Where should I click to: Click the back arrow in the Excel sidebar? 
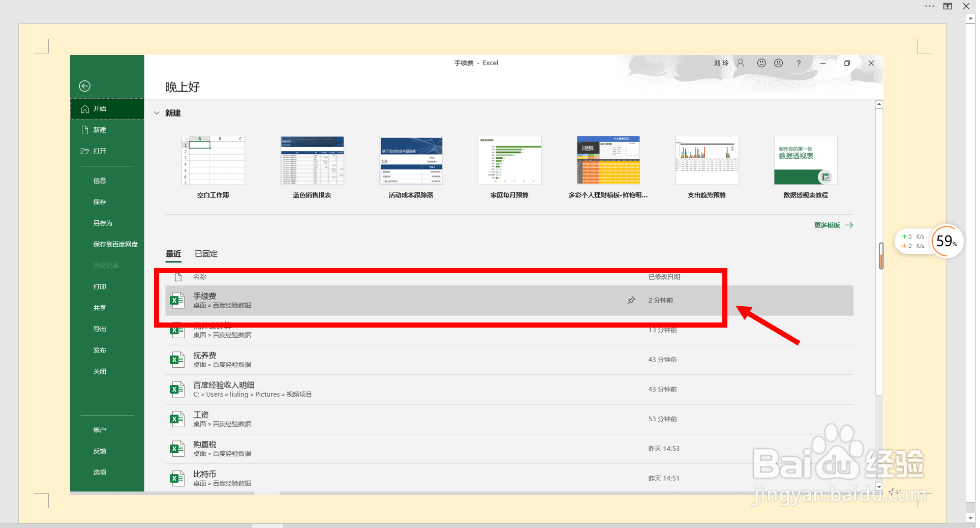tap(85, 86)
